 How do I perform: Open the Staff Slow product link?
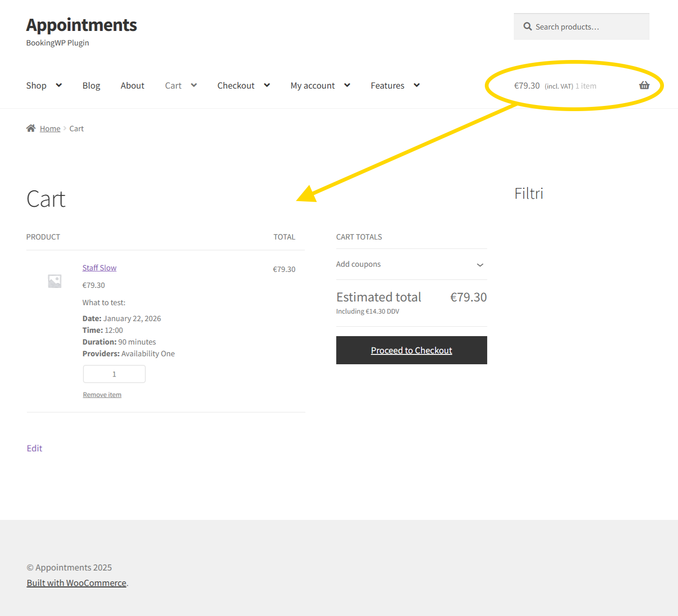point(99,267)
